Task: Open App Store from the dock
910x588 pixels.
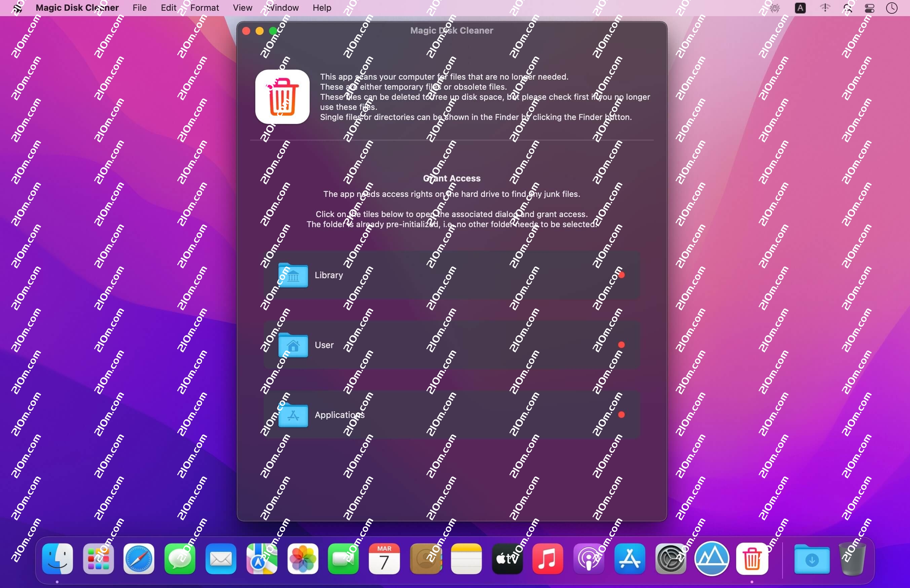Action: (x=630, y=559)
